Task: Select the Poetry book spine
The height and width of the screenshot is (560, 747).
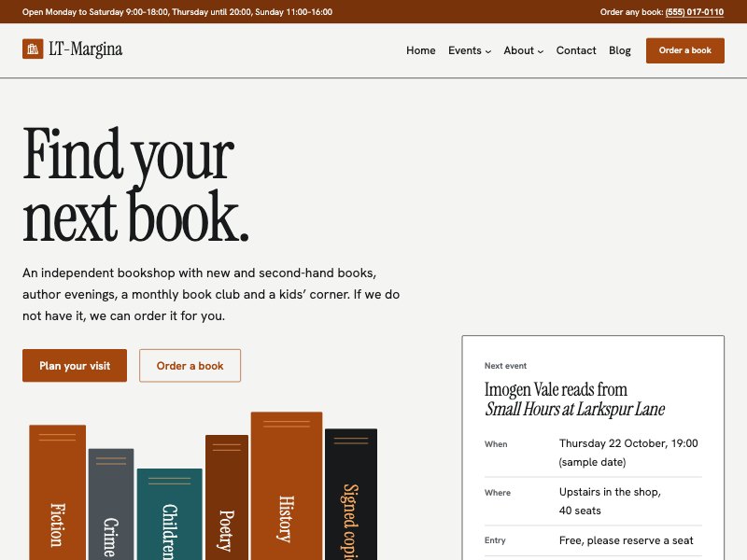Action: click(227, 497)
